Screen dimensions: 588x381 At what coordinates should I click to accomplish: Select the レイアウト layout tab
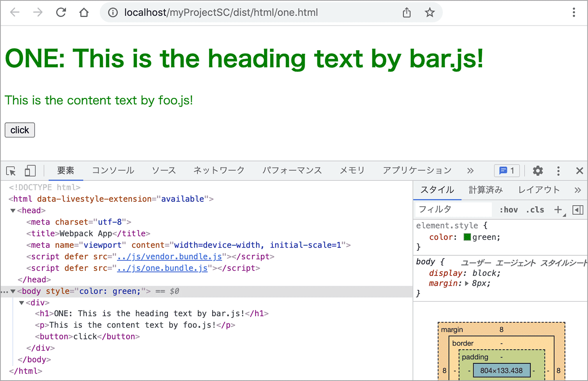539,190
